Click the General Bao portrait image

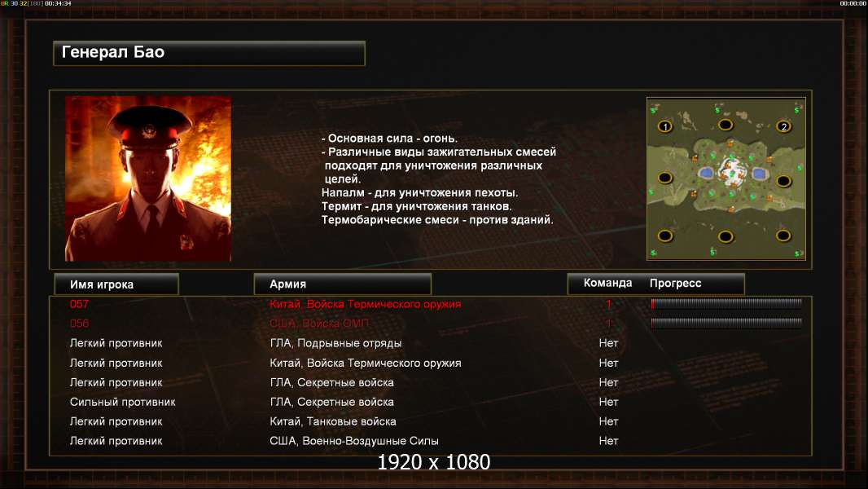tap(148, 178)
